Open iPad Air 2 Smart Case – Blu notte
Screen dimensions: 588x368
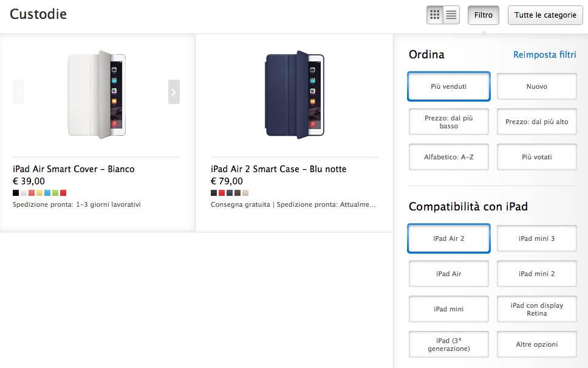point(278,169)
